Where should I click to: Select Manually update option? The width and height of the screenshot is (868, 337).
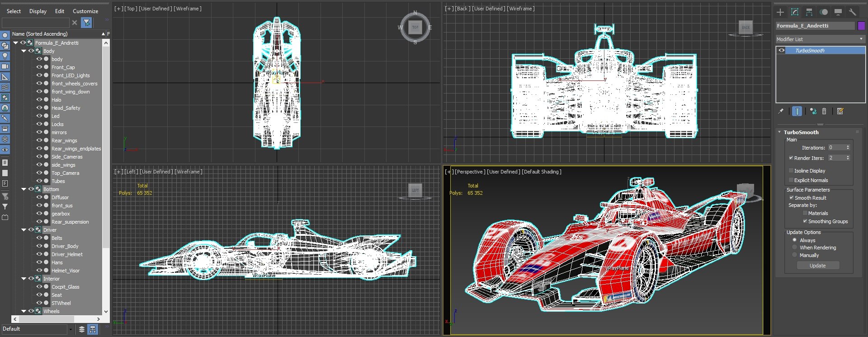(x=795, y=255)
